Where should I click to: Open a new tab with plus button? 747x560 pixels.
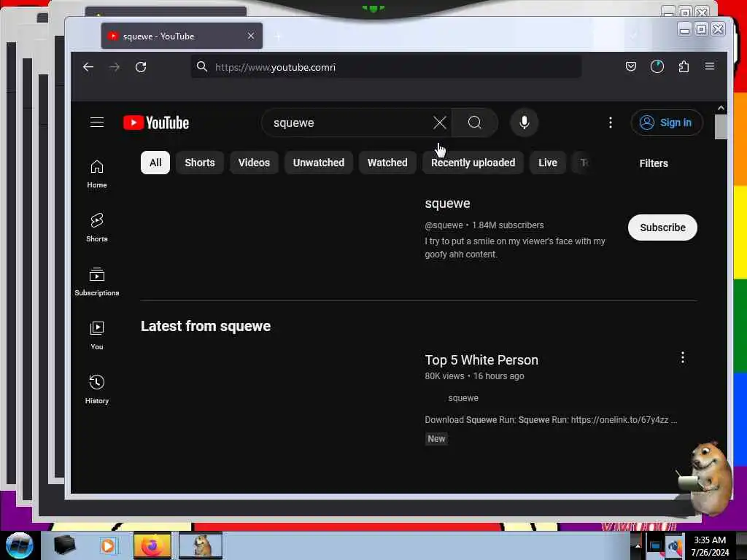coord(278,36)
